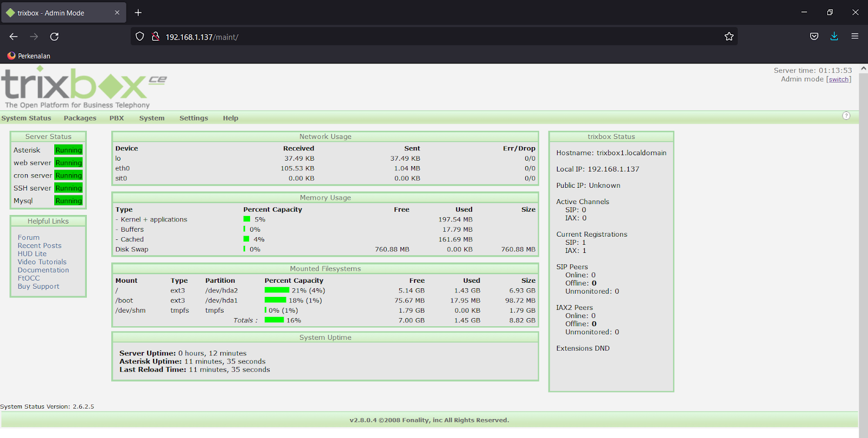Reload the trixbox page
This screenshot has width=868, height=438.
coord(54,36)
